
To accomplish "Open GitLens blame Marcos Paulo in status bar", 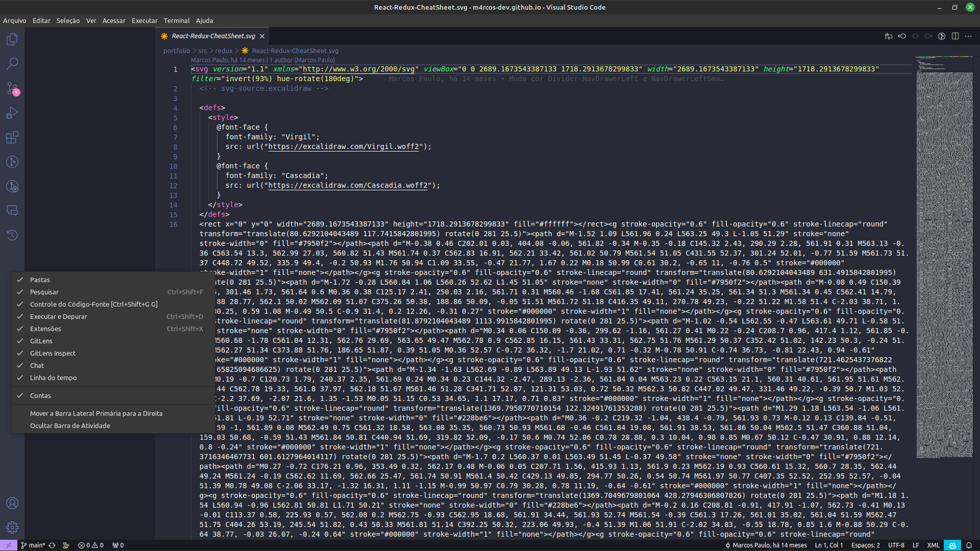I will [766, 545].
